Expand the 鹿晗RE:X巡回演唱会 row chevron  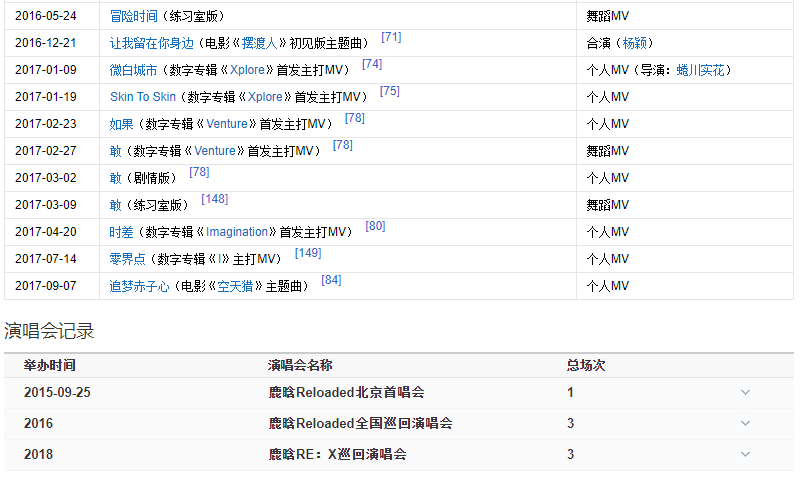(x=745, y=455)
